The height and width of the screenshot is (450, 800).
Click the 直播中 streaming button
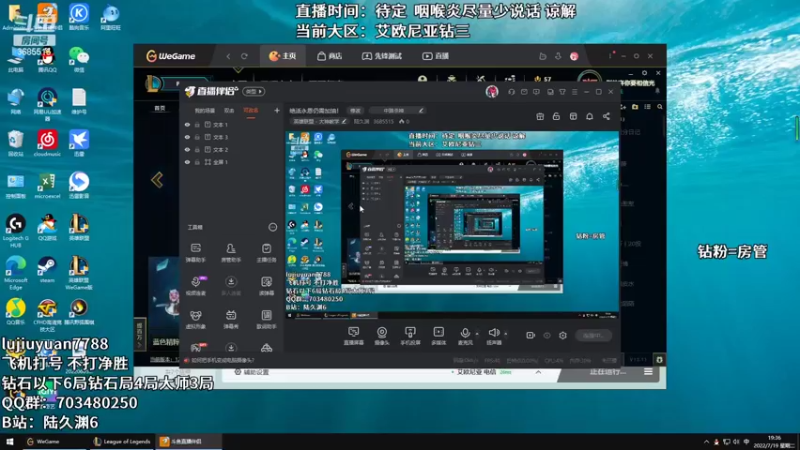[593, 335]
